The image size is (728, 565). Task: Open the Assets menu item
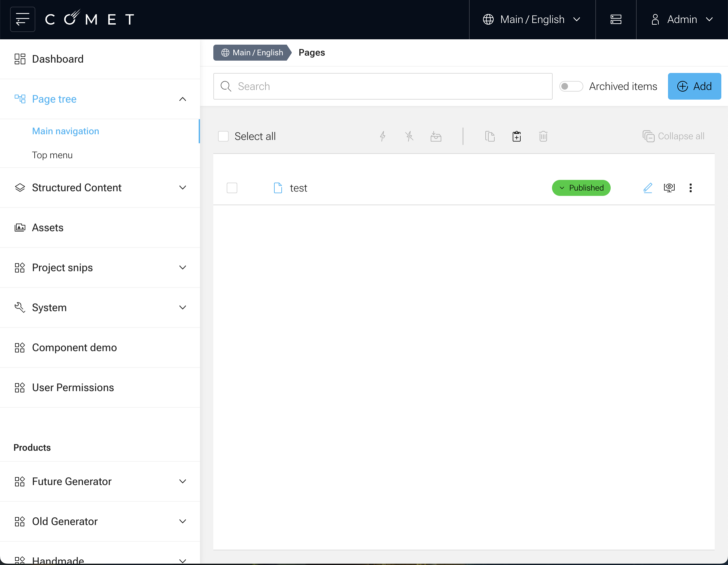tap(48, 228)
